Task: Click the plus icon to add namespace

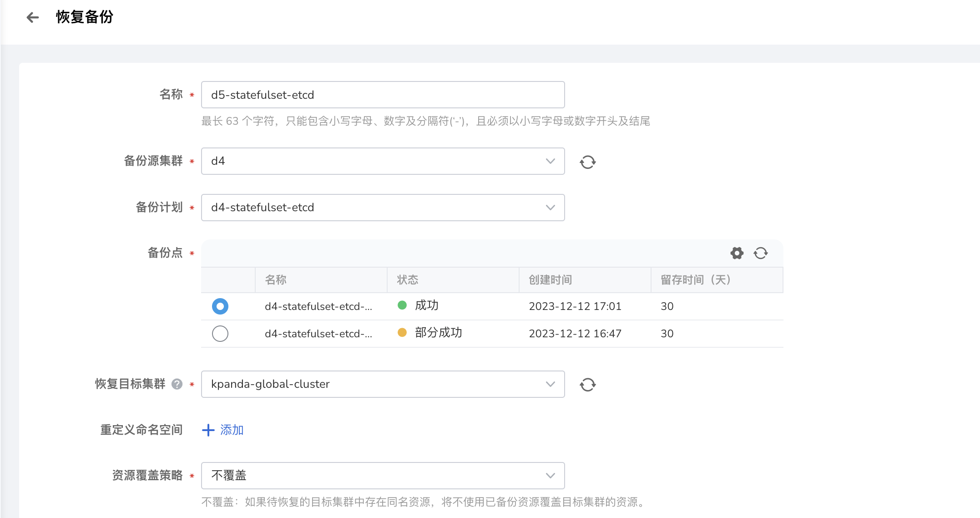Action: coord(208,430)
